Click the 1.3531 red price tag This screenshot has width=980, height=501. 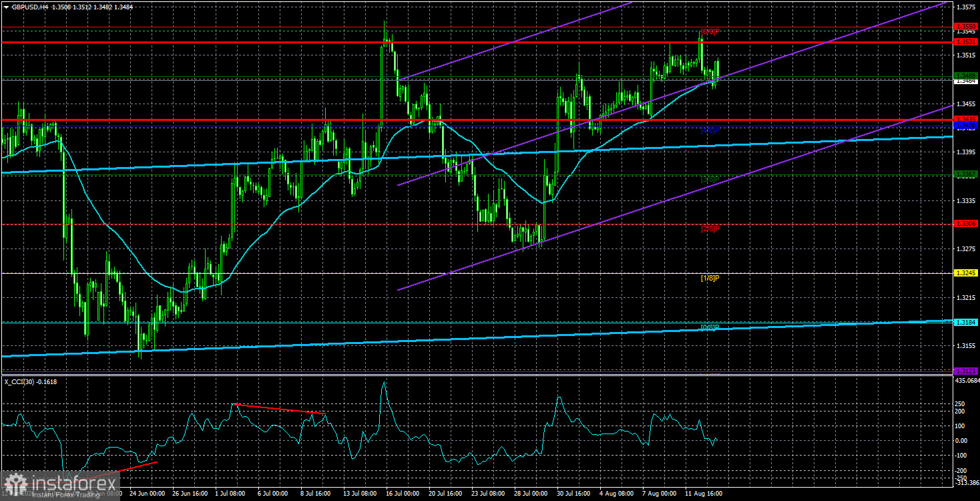coord(966,41)
